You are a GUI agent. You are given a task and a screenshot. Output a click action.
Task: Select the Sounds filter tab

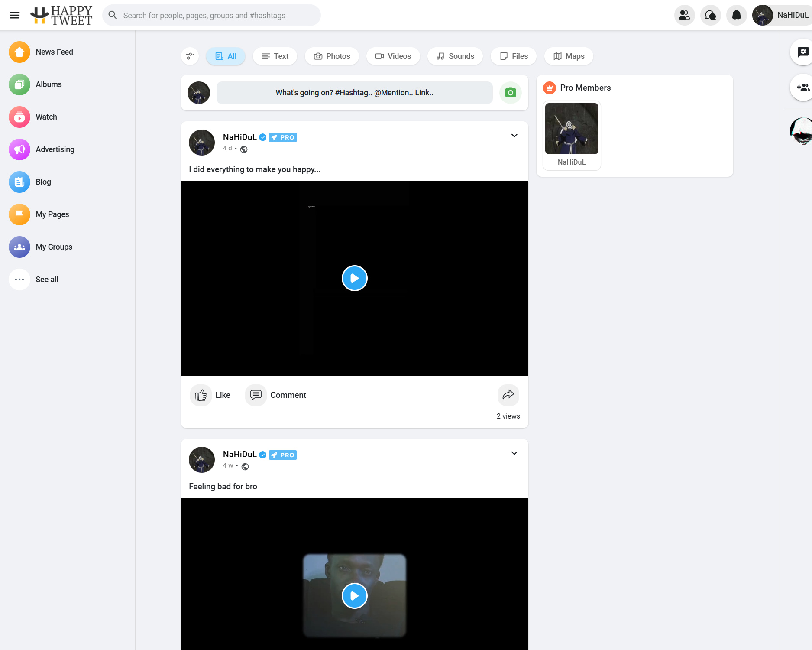455,56
